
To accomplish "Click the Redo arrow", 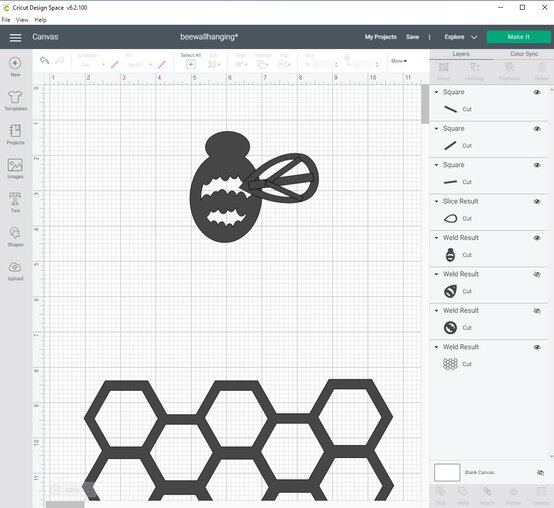I will 59,60.
